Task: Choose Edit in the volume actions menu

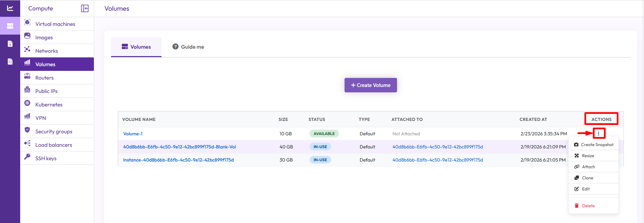Action: [x=585, y=189]
